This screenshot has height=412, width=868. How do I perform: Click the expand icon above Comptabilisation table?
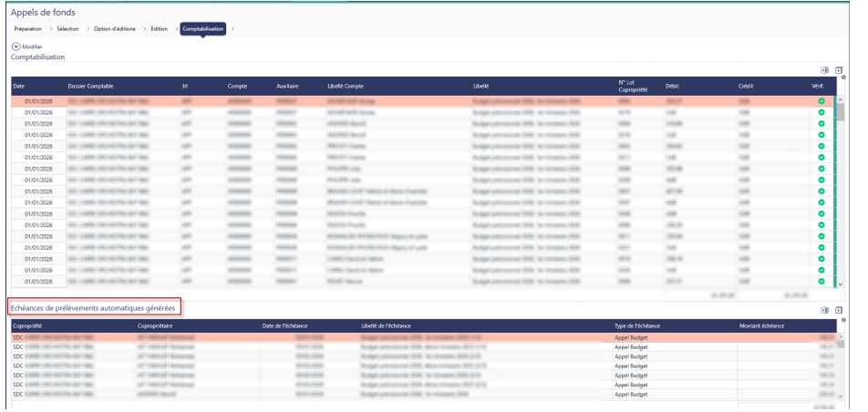[x=838, y=69]
